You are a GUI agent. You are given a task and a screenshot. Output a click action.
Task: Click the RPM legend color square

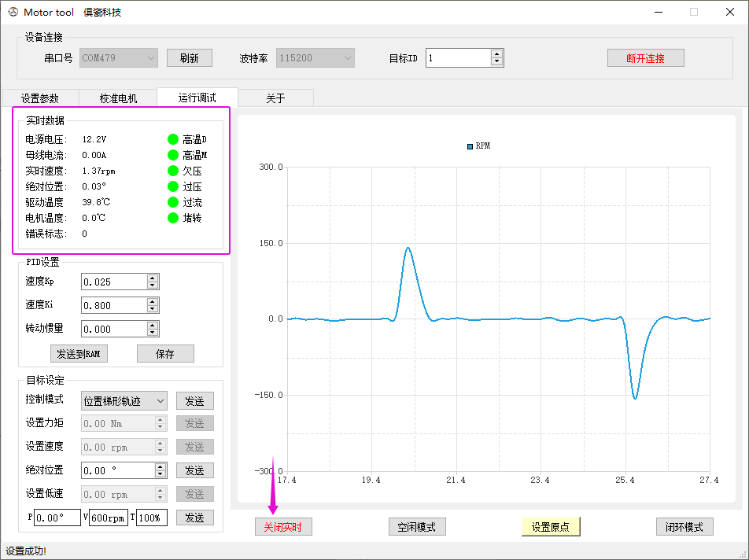[470, 146]
